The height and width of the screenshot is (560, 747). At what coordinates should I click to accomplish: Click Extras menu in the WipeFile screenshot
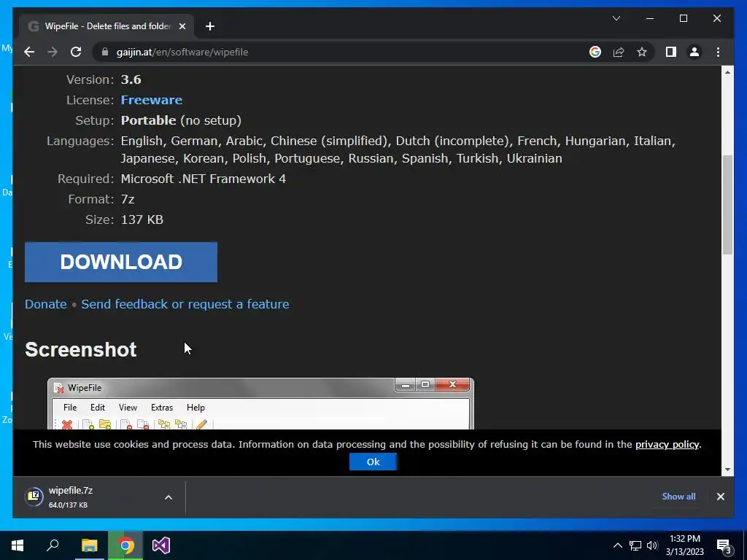pos(162,408)
